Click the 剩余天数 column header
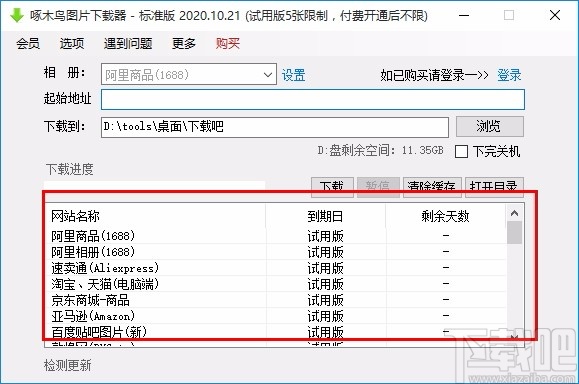The image size is (579, 384). click(x=445, y=216)
